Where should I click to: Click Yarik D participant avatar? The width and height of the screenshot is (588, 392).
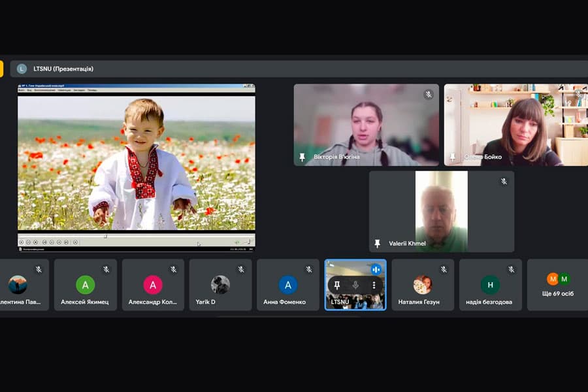(x=220, y=284)
